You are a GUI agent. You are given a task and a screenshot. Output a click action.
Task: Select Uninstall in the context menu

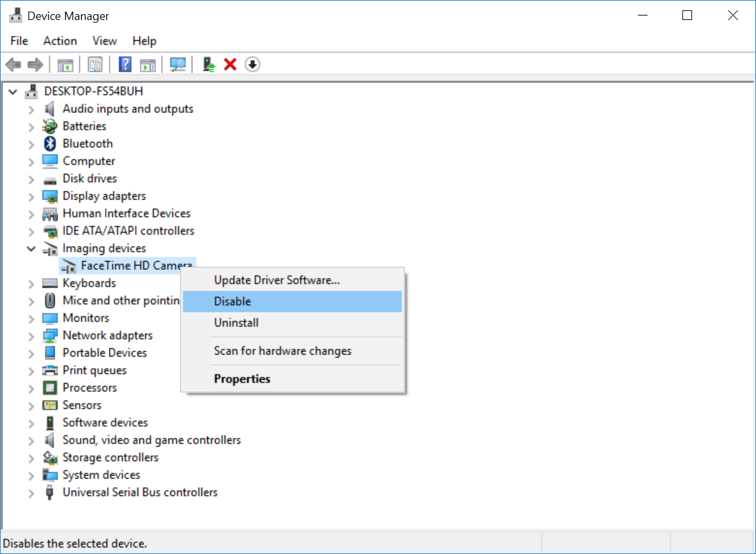[236, 323]
